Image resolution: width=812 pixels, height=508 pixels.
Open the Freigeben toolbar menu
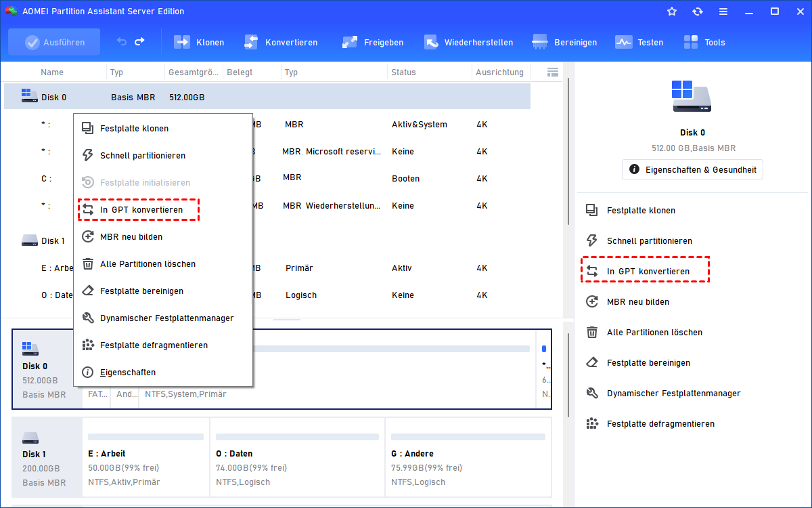tap(373, 42)
